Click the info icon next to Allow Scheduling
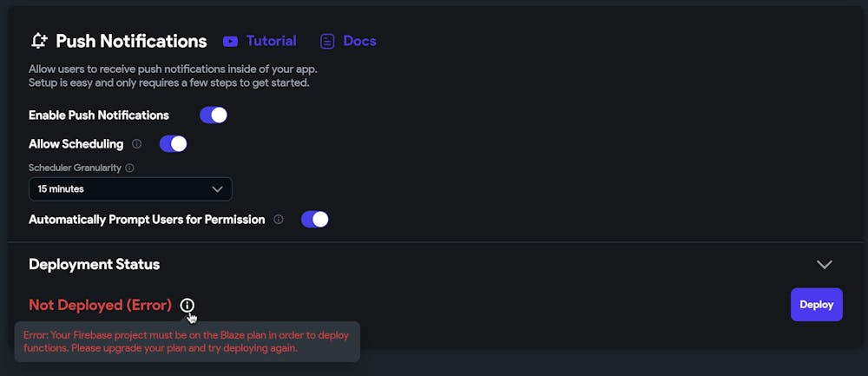 (x=137, y=144)
